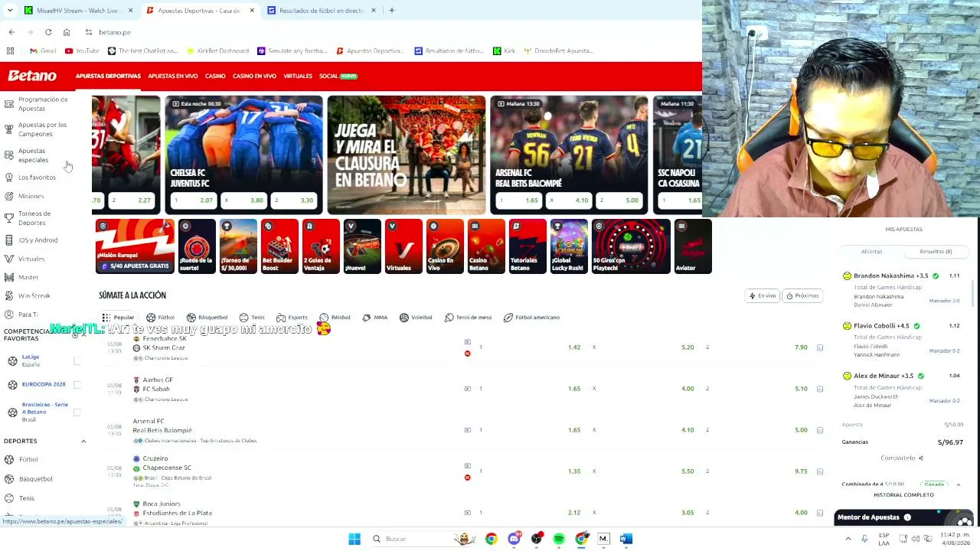This screenshot has height=551, width=980.
Task: Open the Social menu item
Action: (x=338, y=76)
